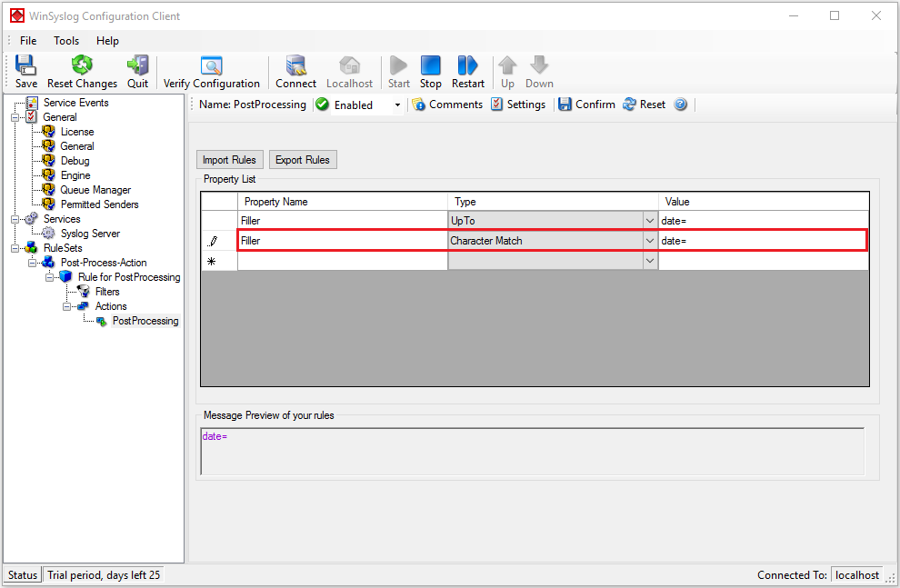This screenshot has height=588, width=900.
Task: Close the WinSyslog Configuration Client window
Action: coord(875,16)
